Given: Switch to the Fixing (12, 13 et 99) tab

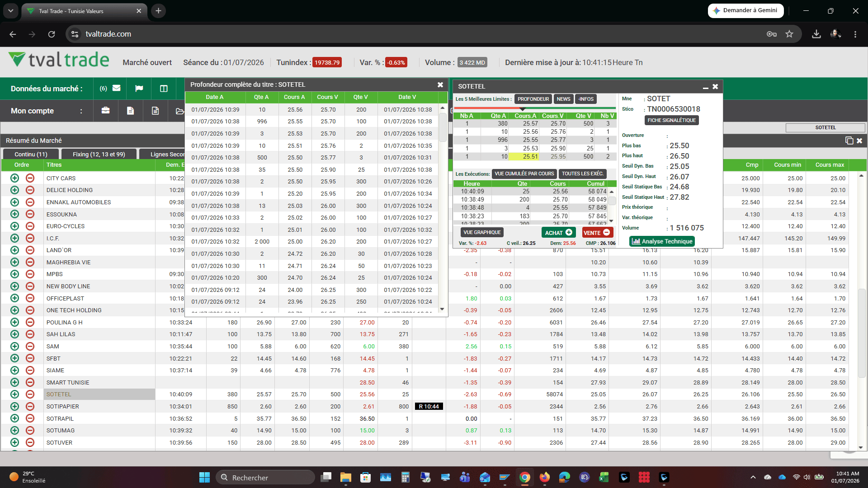Looking at the screenshot, I should 99,154.
